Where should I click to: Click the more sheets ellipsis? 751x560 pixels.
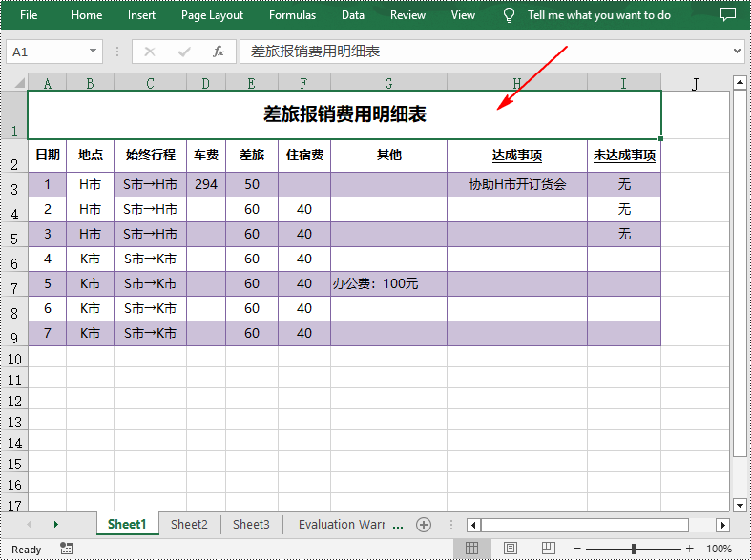click(x=398, y=526)
